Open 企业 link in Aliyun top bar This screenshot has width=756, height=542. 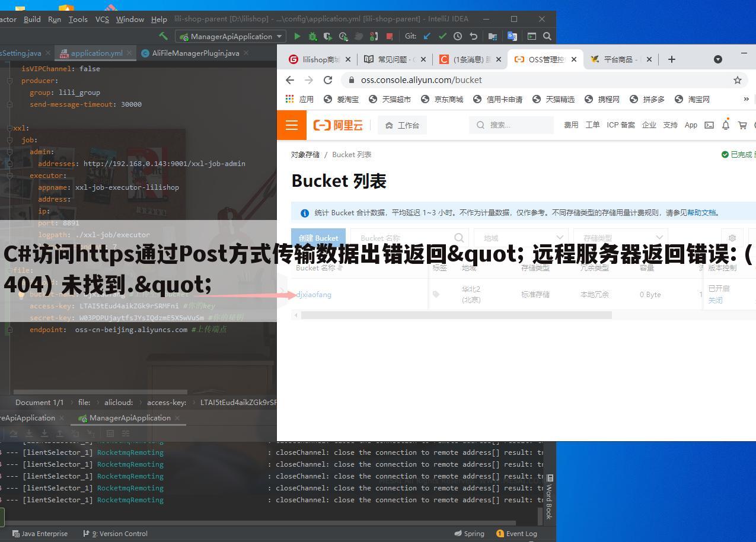[649, 125]
